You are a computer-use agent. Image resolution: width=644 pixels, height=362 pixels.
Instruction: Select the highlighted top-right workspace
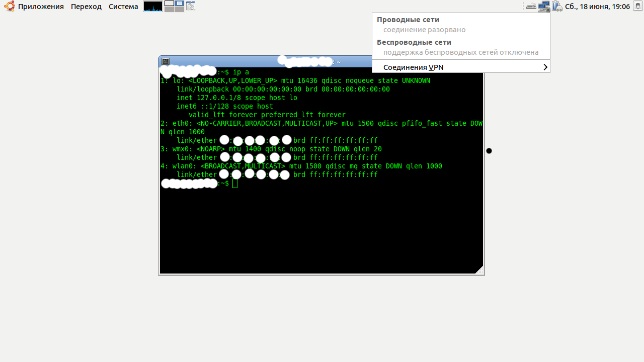179,4
